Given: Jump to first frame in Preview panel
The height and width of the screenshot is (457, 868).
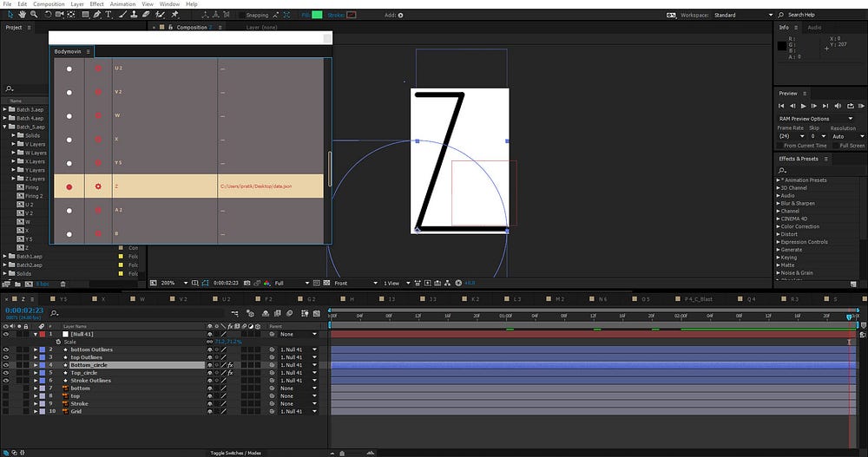Looking at the screenshot, I should (781, 106).
